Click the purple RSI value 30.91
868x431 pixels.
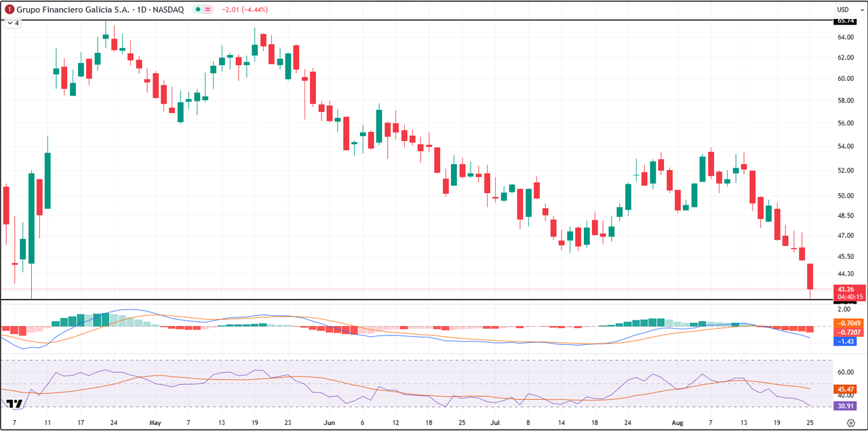[x=846, y=406]
